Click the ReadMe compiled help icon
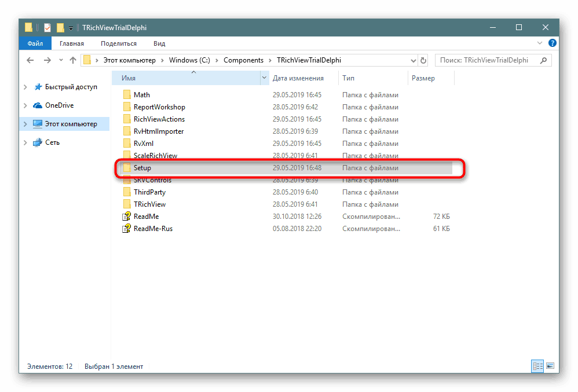 (x=126, y=216)
